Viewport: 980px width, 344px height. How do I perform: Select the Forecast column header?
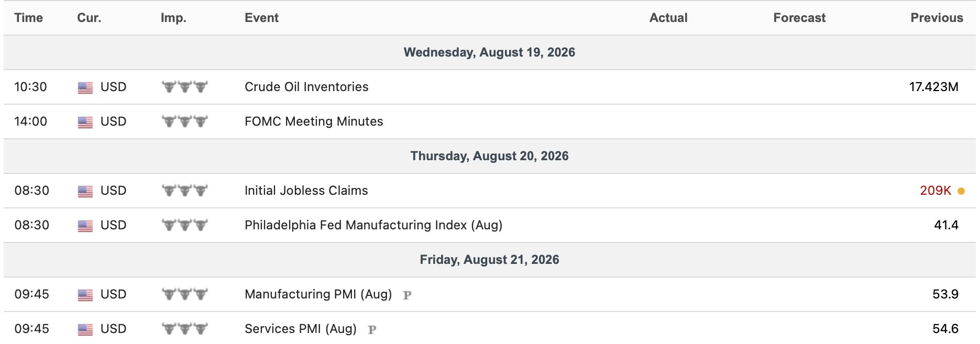(799, 18)
